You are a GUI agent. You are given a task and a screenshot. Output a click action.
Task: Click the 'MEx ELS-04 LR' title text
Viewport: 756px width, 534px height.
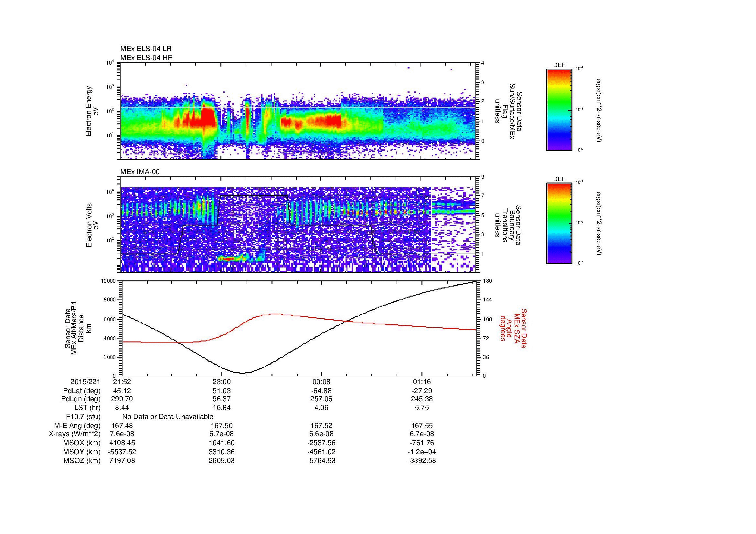click(x=146, y=49)
